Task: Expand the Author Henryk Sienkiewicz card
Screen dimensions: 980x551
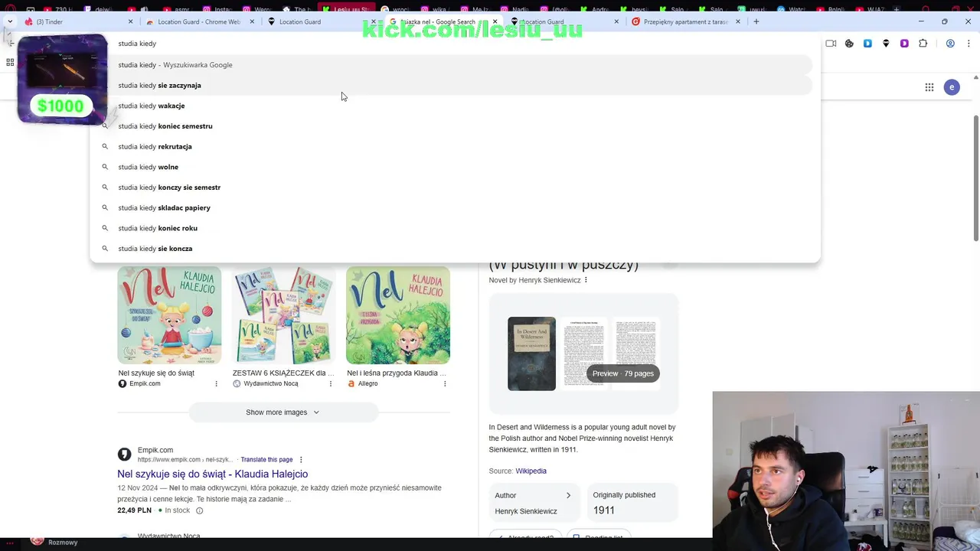Action: (x=534, y=503)
